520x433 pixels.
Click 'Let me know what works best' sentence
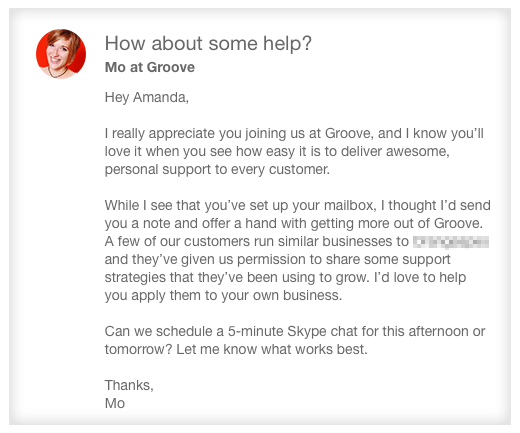click(271, 349)
